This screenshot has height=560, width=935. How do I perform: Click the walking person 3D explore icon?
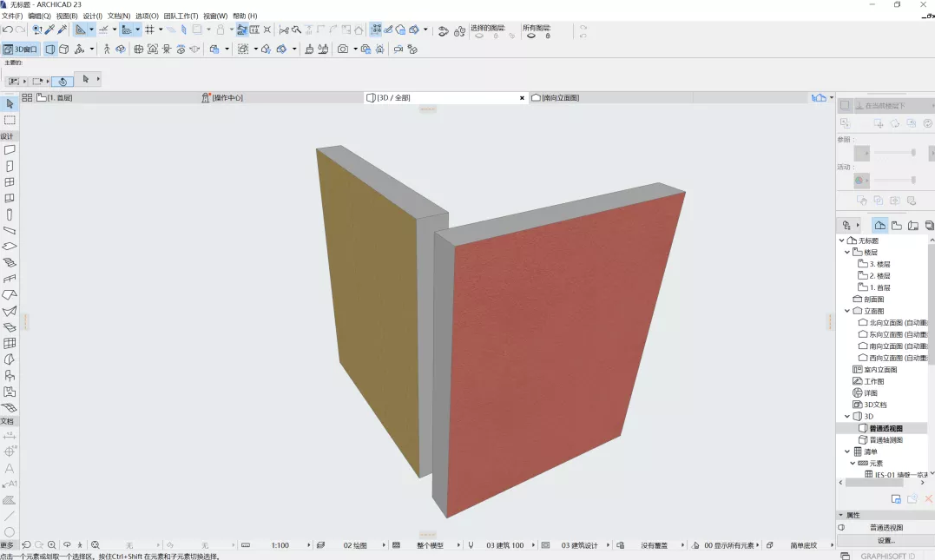click(107, 49)
